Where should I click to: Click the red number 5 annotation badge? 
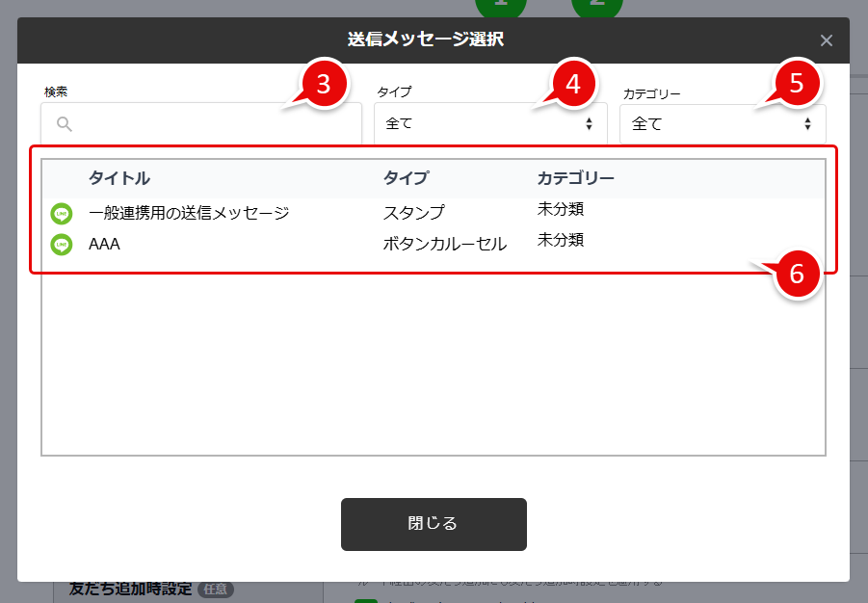pyautogui.click(x=796, y=84)
